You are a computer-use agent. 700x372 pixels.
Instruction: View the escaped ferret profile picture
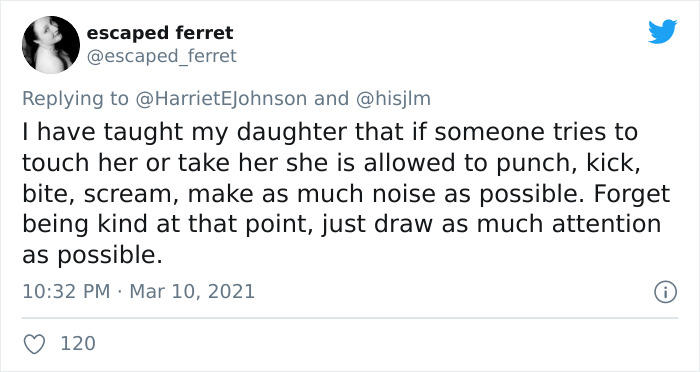51,45
